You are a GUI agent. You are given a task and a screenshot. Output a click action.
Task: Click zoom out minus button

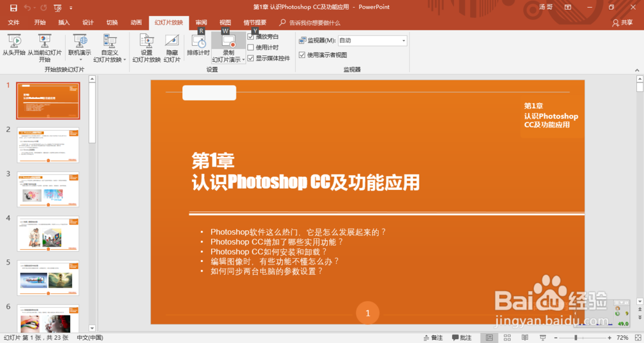pyautogui.click(x=556, y=338)
